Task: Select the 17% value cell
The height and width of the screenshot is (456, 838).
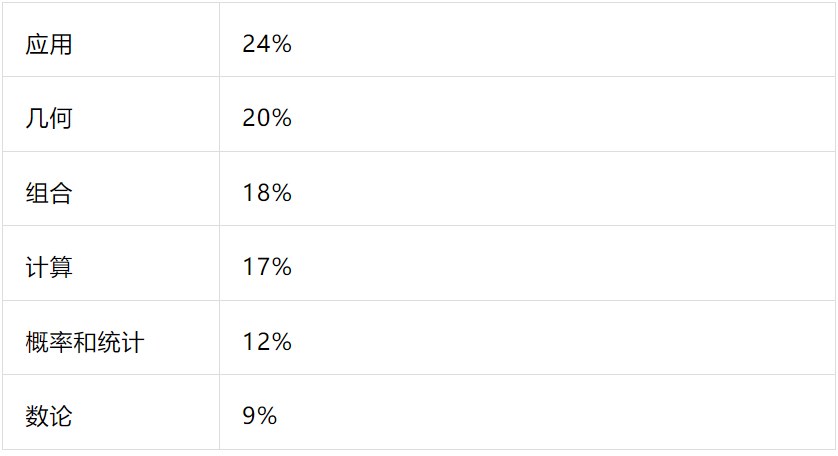Action: [266, 268]
